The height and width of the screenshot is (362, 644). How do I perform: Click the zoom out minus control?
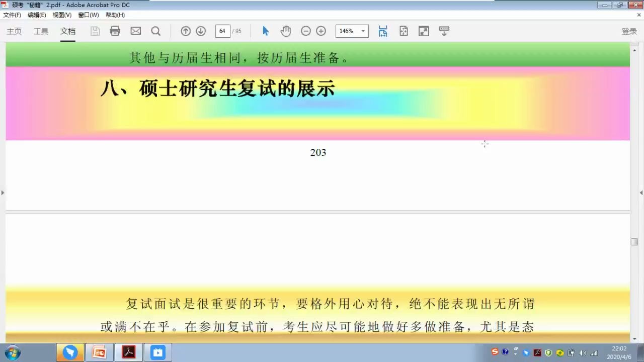coord(306,31)
